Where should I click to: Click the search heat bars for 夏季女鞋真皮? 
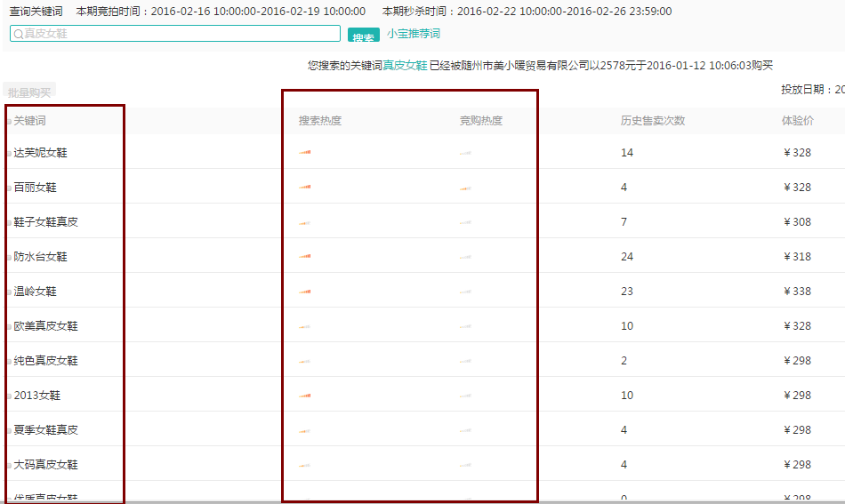pos(305,430)
